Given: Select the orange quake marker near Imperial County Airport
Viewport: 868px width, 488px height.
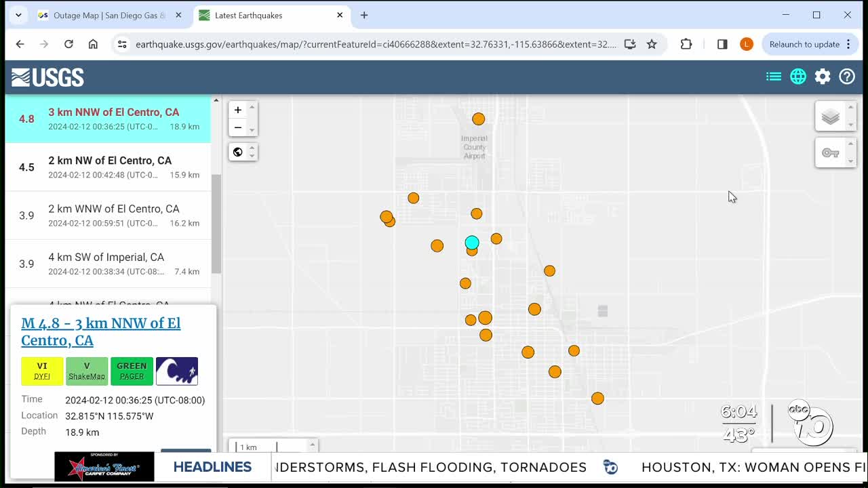Looking at the screenshot, I should click(x=479, y=119).
